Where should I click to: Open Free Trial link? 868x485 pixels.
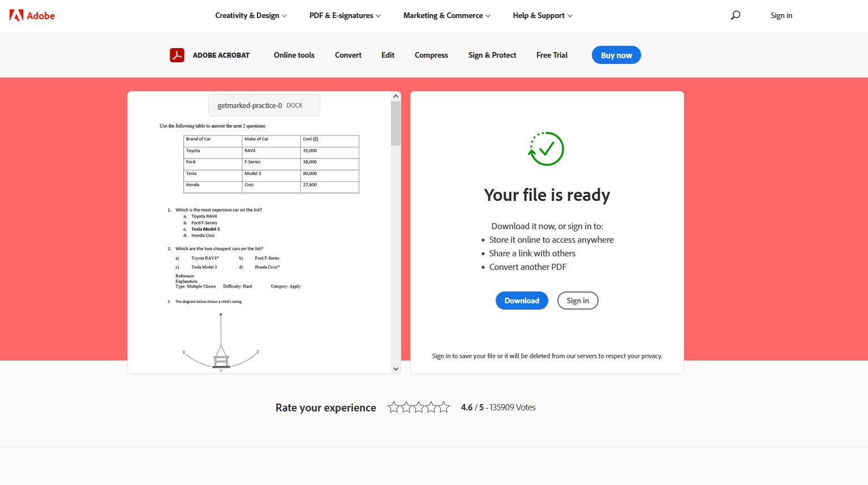(552, 55)
